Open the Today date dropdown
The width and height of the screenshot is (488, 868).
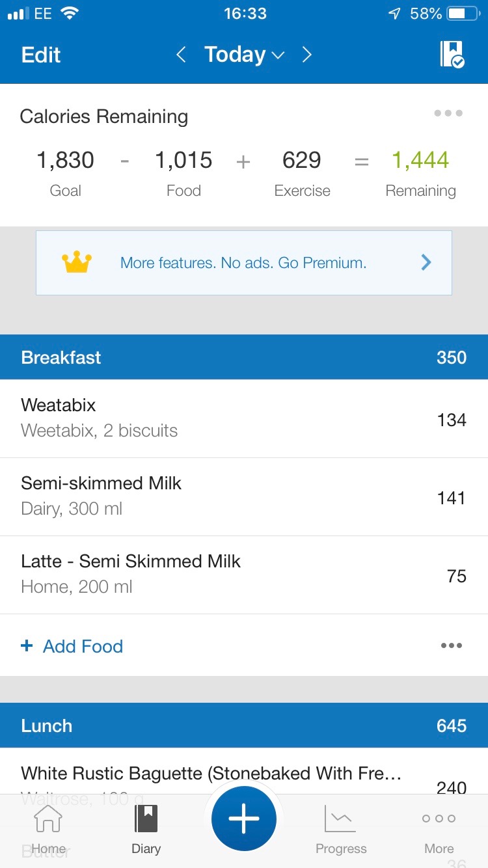[244, 55]
